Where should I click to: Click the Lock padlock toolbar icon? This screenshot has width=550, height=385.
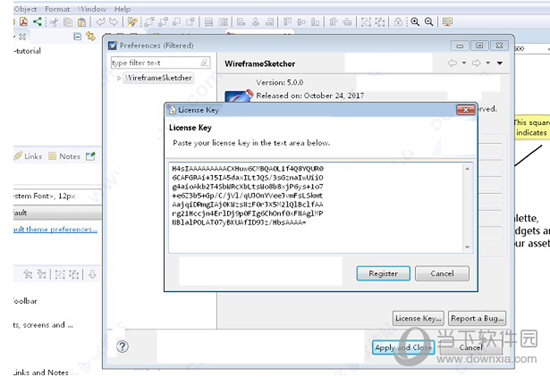point(398,22)
